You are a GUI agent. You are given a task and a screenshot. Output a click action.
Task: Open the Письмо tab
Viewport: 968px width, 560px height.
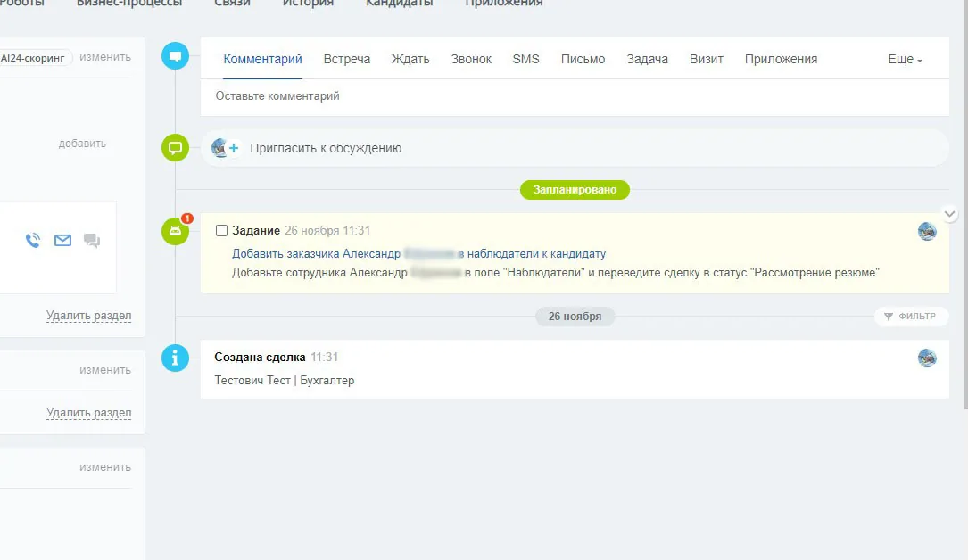click(583, 59)
